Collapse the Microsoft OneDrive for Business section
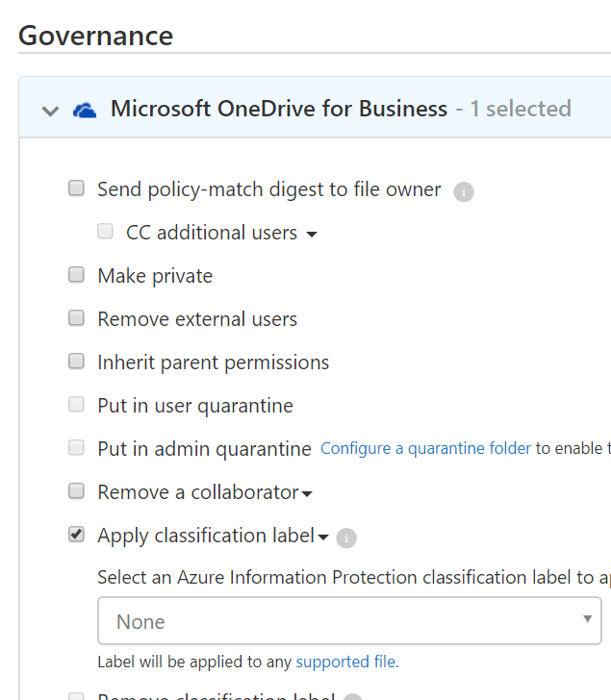The image size is (611, 700). click(x=50, y=111)
